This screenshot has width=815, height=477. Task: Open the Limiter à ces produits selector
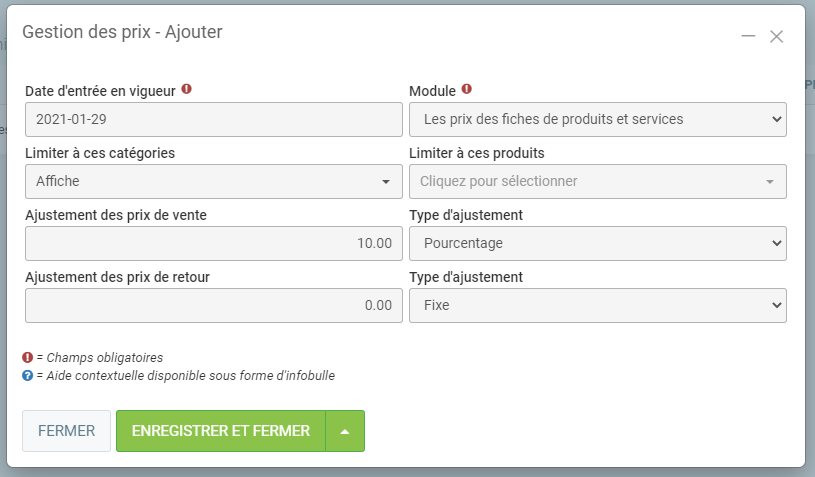597,181
